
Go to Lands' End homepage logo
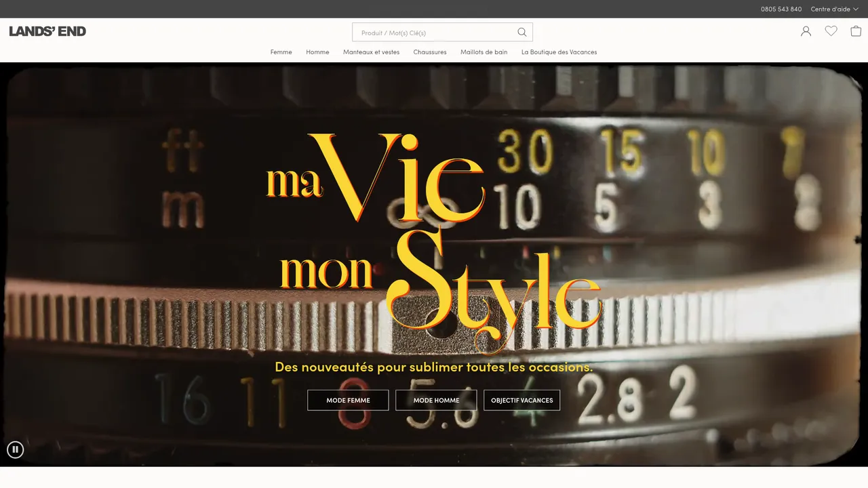click(x=47, y=31)
